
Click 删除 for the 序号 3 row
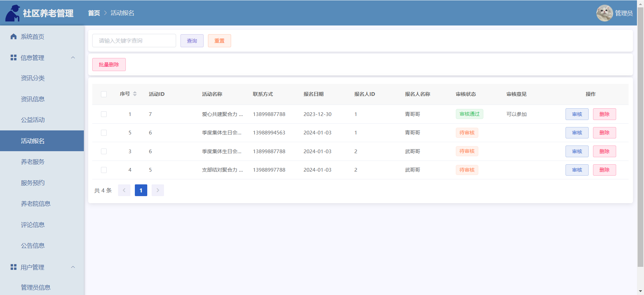click(x=604, y=152)
